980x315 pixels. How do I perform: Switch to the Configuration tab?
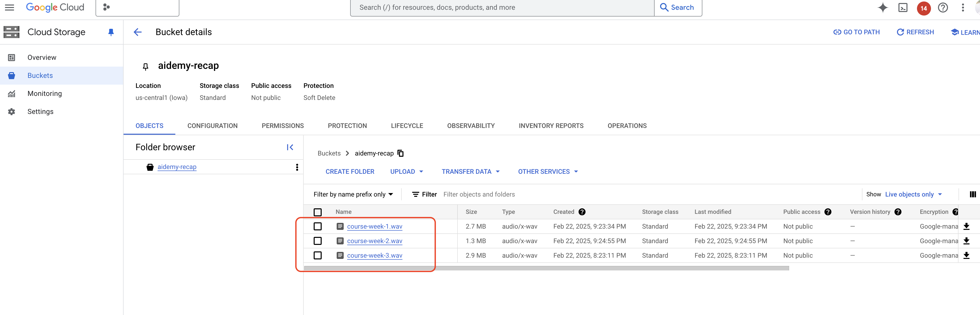pos(213,125)
